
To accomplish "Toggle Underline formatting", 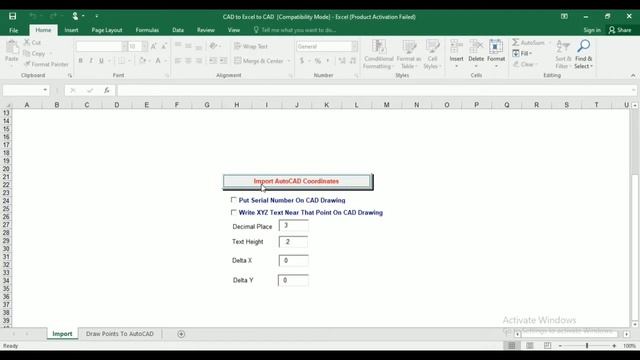I will point(101,61).
